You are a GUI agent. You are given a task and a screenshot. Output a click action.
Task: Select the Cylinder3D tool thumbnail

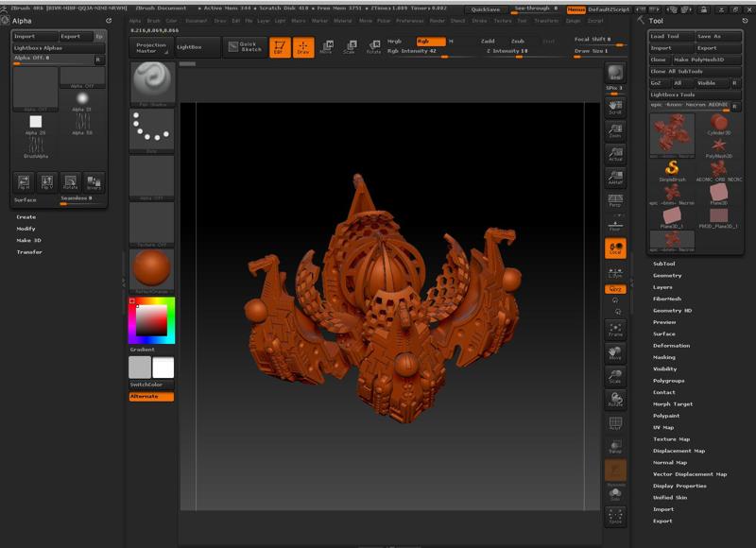718,128
